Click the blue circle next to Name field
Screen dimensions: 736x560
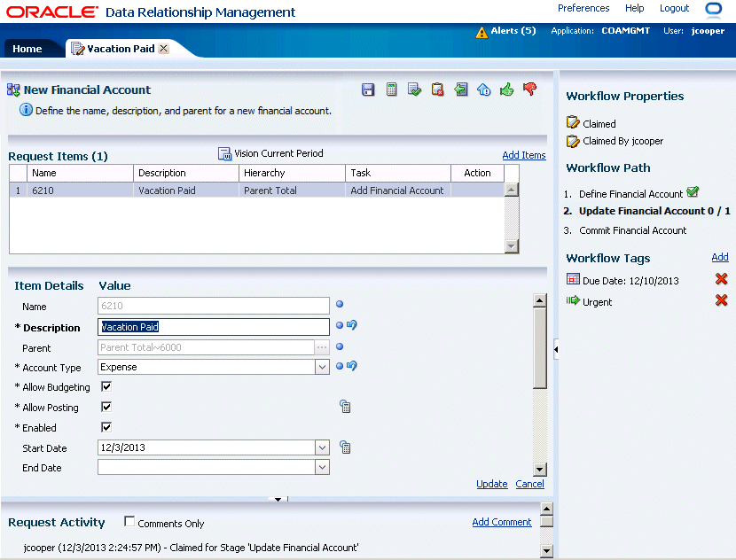pos(340,304)
